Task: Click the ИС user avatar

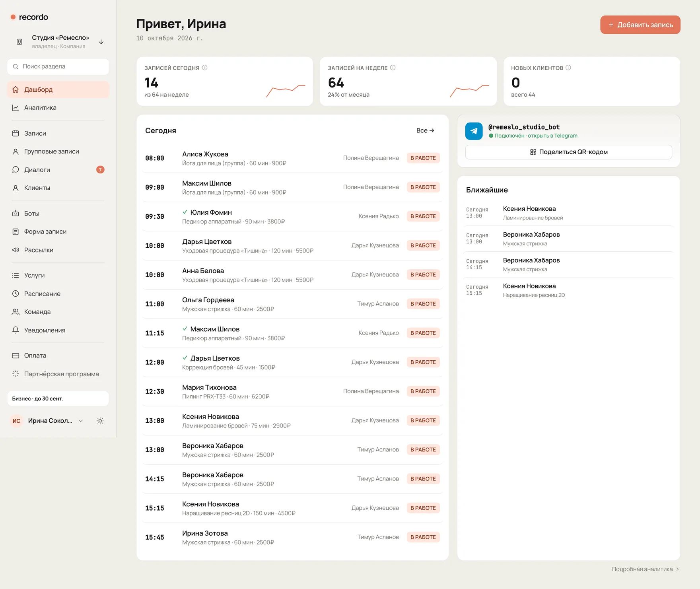Action: [17, 421]
